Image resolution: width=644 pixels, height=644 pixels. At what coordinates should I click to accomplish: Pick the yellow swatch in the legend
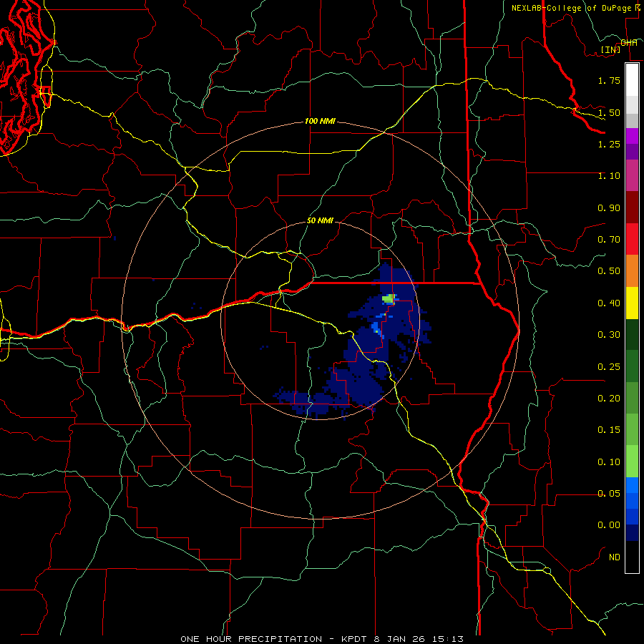pos(632,303)
